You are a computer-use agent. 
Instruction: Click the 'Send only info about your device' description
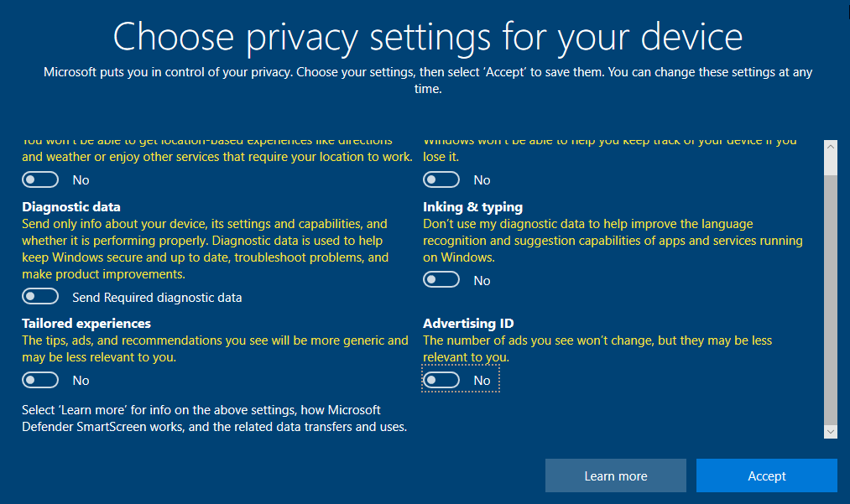[205, 249]
